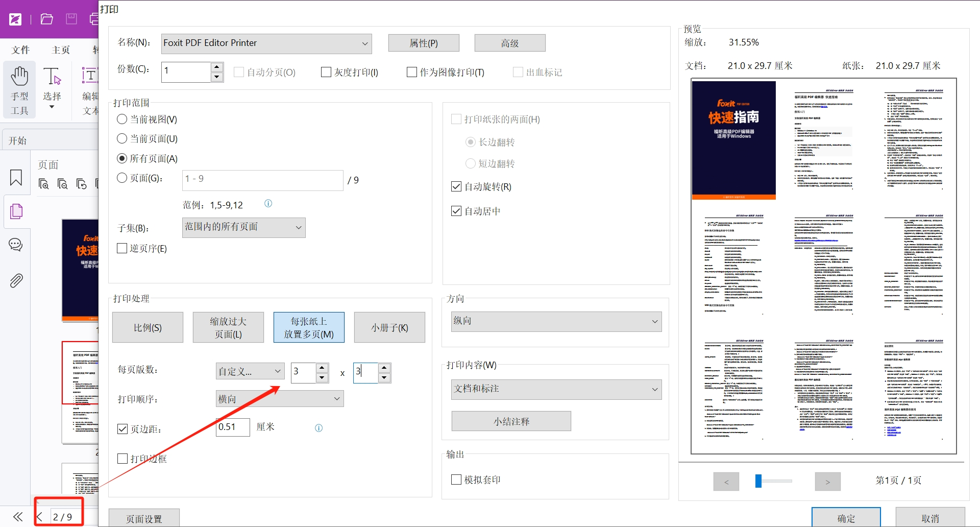Screen dimensions: 980x527
Task: Open the Bookmarks panel icon
Action: [16, 178]
